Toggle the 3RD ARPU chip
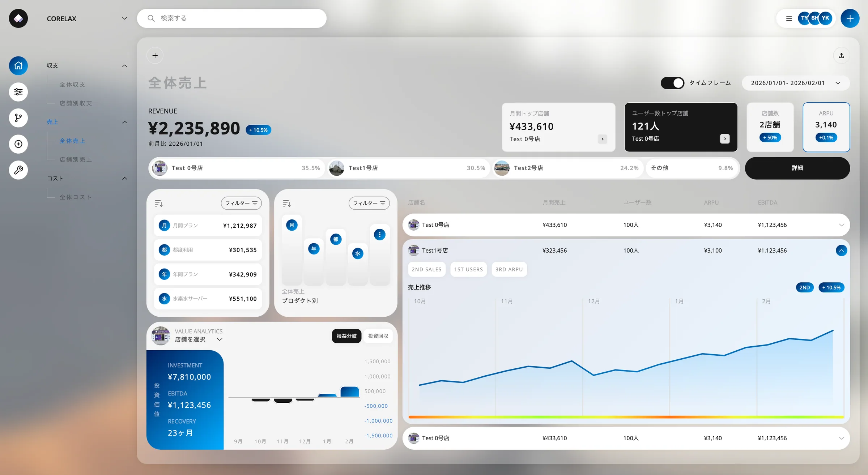The width and height of the screenshot is (868, 475). (509, 269)
